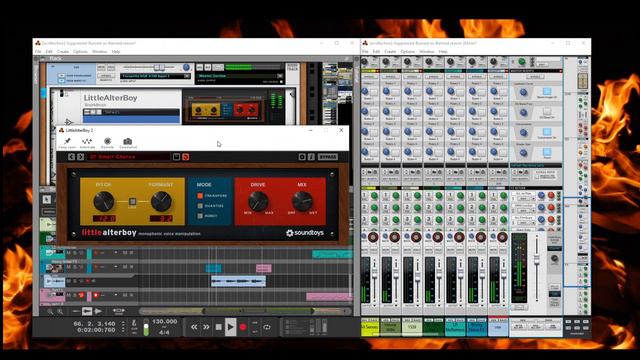Screen dimensions: 640x360
Task: Open Window menu in left Reason window
Action: (99, 52)
